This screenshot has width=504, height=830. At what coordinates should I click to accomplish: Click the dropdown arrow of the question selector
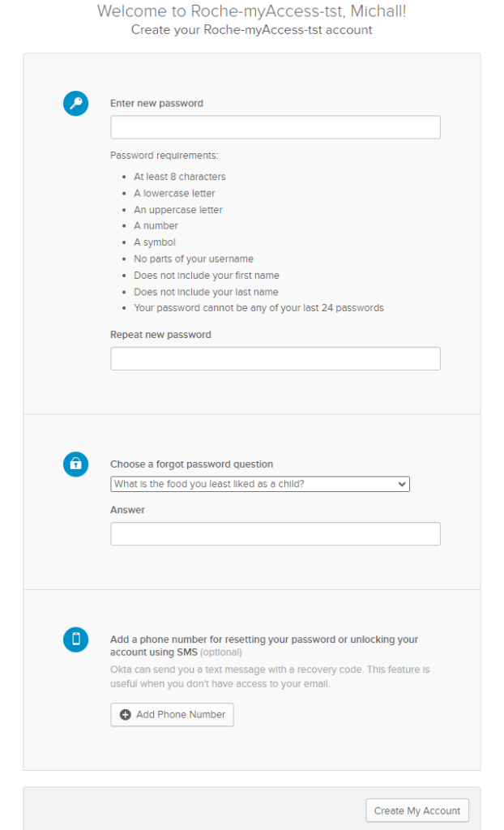point(402,484)
